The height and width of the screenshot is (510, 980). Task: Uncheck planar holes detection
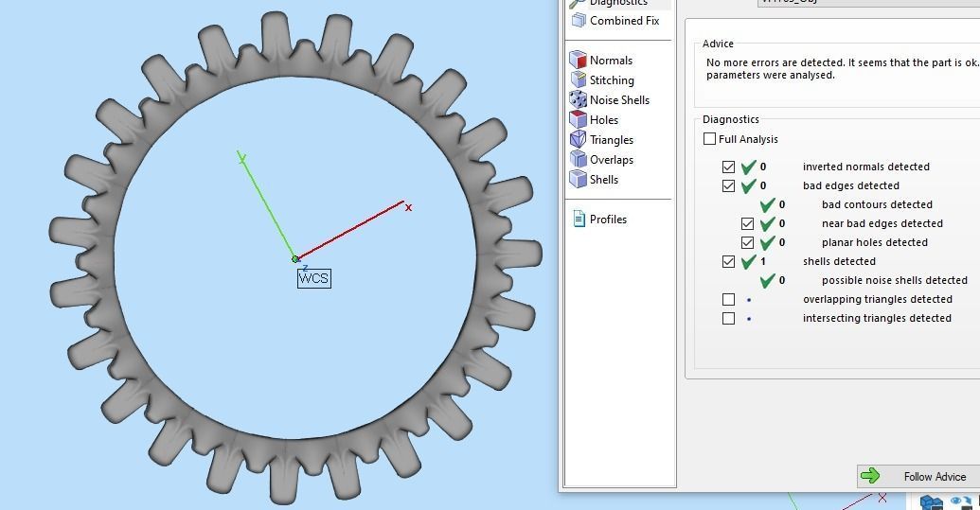(x=747, y=242)
